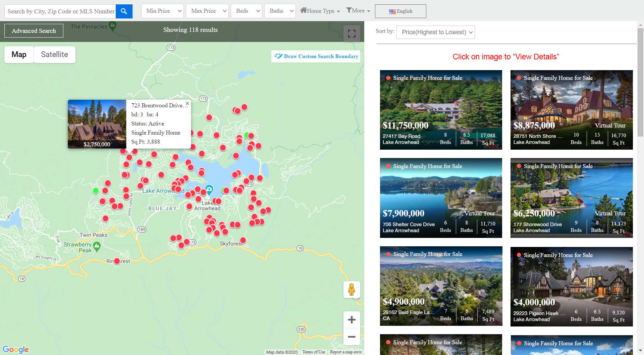Click the blue search magnifier button
The width and height of the screenshot is (644, 355).
124,11
